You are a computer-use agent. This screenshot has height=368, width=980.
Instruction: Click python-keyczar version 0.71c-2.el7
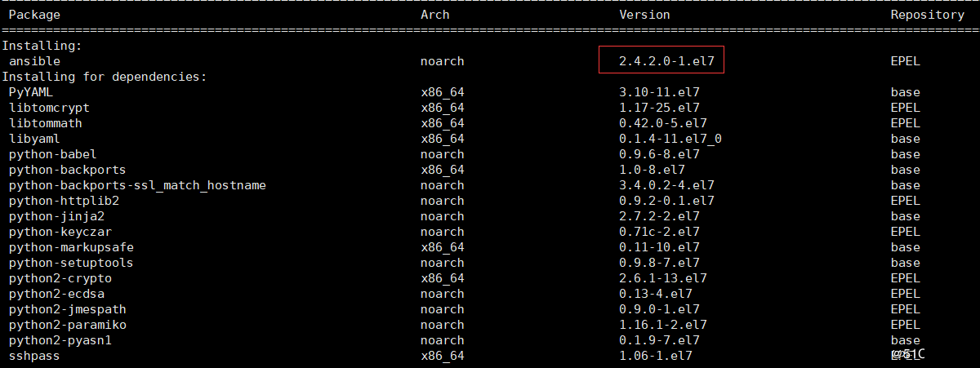[659, 232]
